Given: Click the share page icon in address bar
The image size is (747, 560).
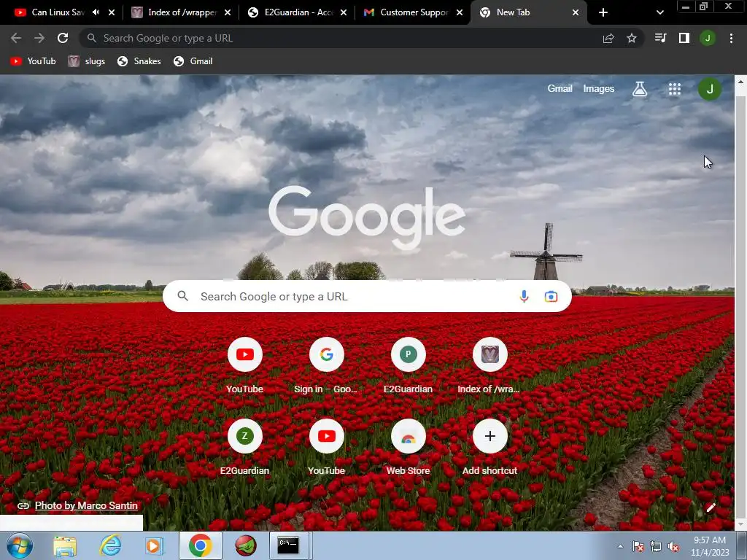Looking at the screenshot, I should click(x=608, y=38).
